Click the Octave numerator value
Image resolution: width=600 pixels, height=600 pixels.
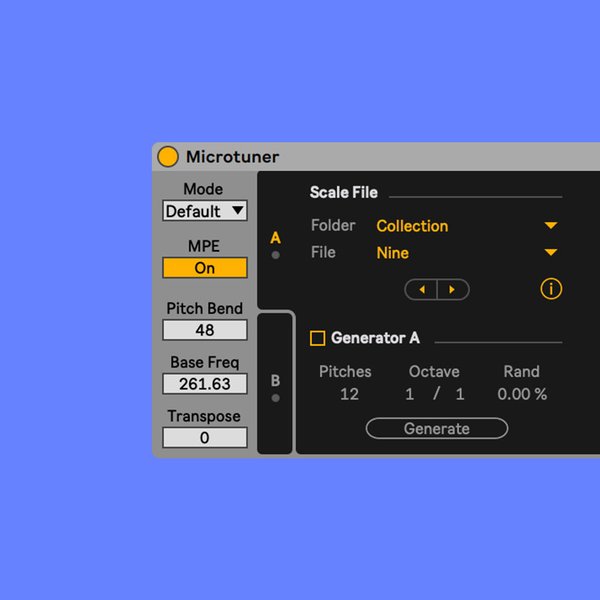410,394
